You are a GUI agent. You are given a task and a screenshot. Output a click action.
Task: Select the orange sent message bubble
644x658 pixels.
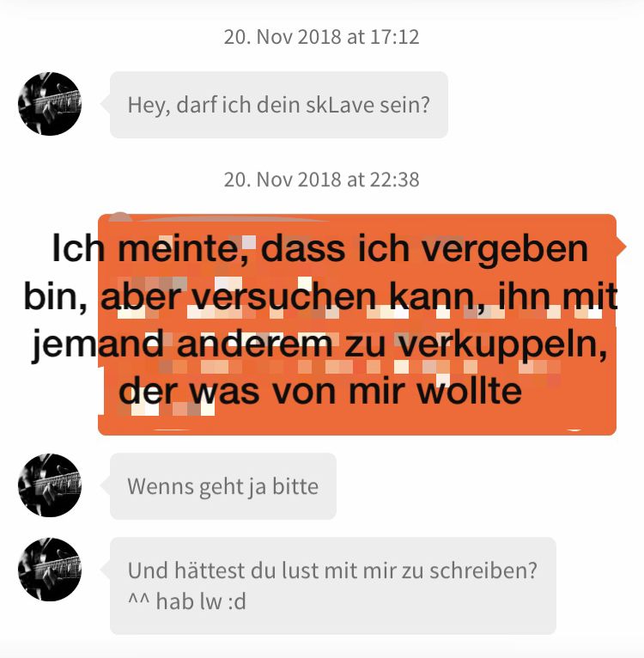pyautogui.click(x=357, y=325)
